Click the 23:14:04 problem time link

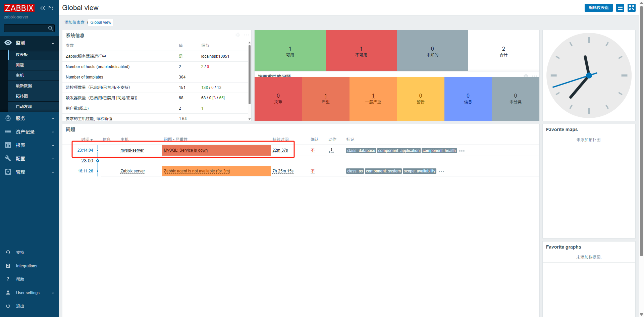click(85, 150)
